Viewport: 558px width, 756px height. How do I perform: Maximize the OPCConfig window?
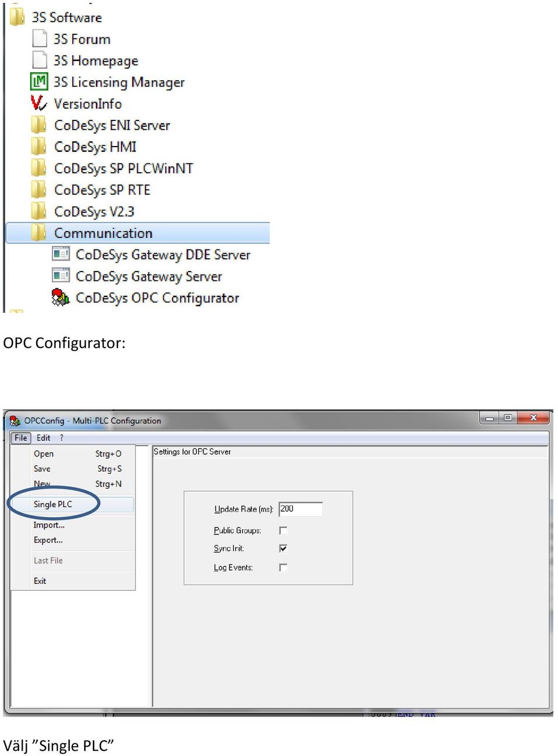click(x=507, y=418)
